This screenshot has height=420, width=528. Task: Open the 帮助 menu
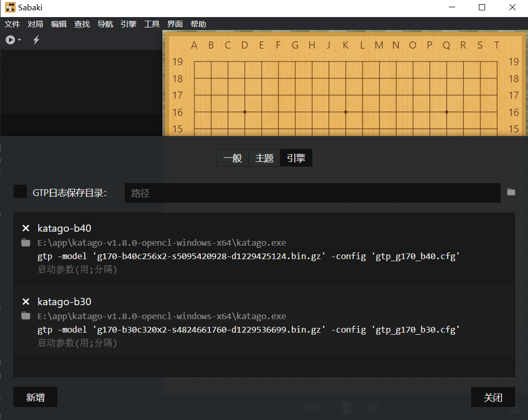[x=198, y=24]
